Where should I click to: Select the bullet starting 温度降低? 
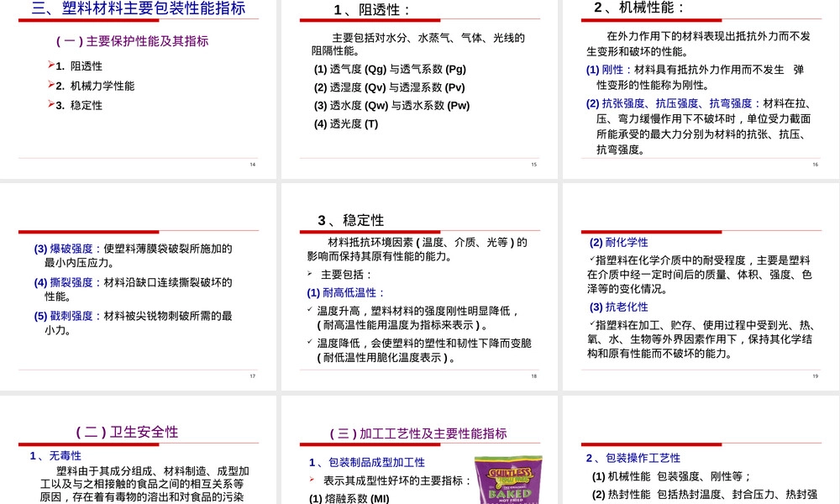pyautogui.click(x=419, y=350)
